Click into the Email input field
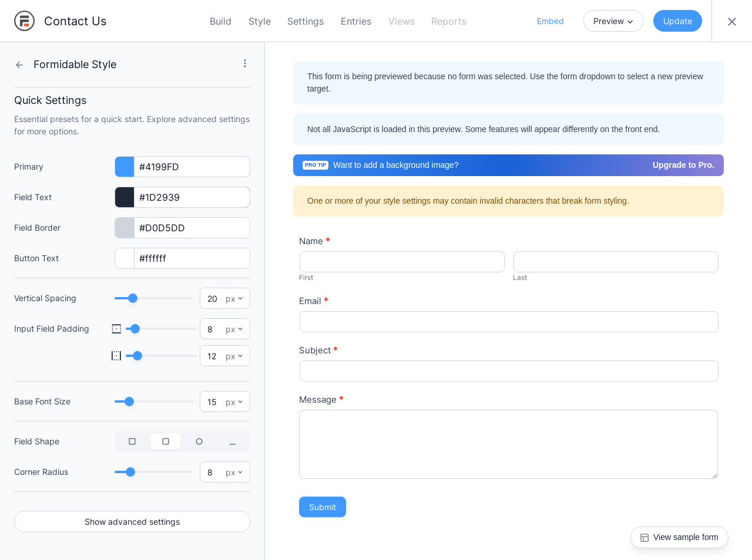Image resolution: width=752 pixels, height=560 pixels. [509, 322]
